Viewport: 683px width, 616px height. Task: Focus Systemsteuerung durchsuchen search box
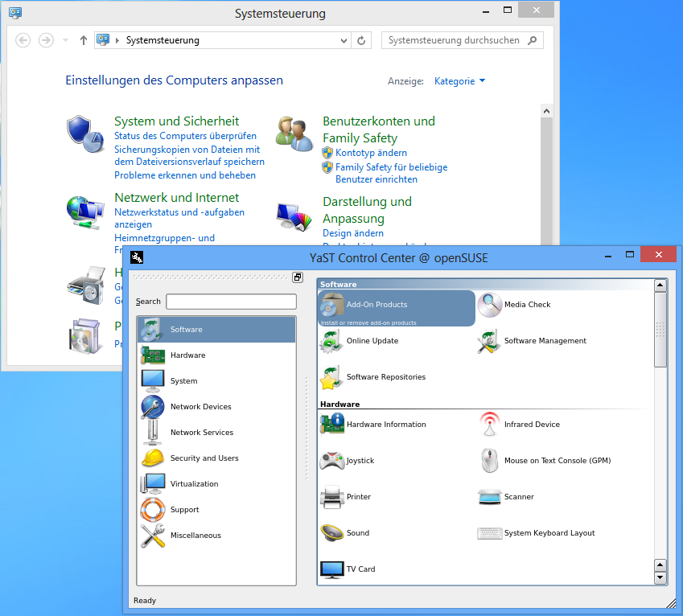coord(462,40)
